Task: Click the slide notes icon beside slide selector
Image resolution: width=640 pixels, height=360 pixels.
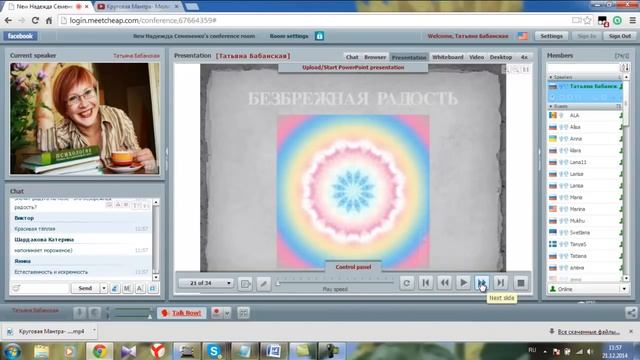Action: pyautogui.click(x=245, y=284)
